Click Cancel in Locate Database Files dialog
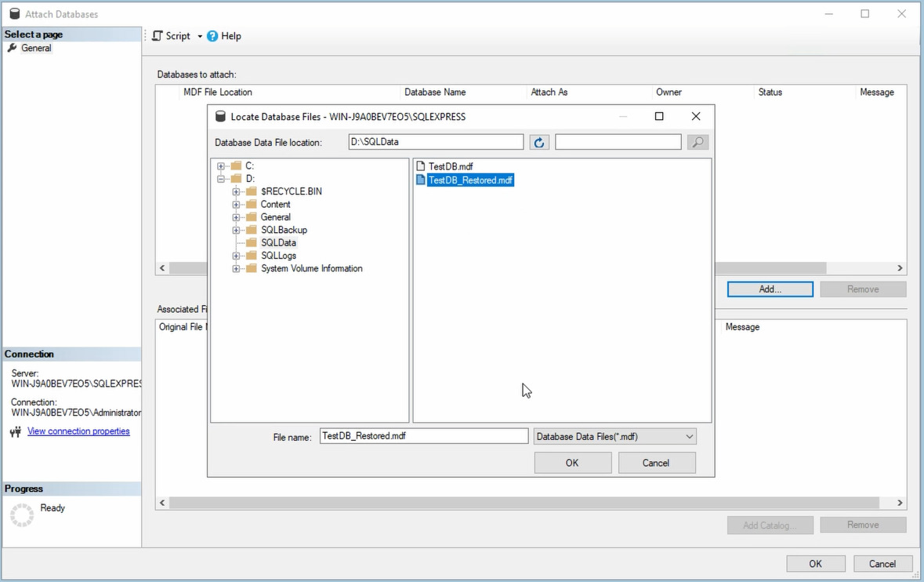 point(656,463)
